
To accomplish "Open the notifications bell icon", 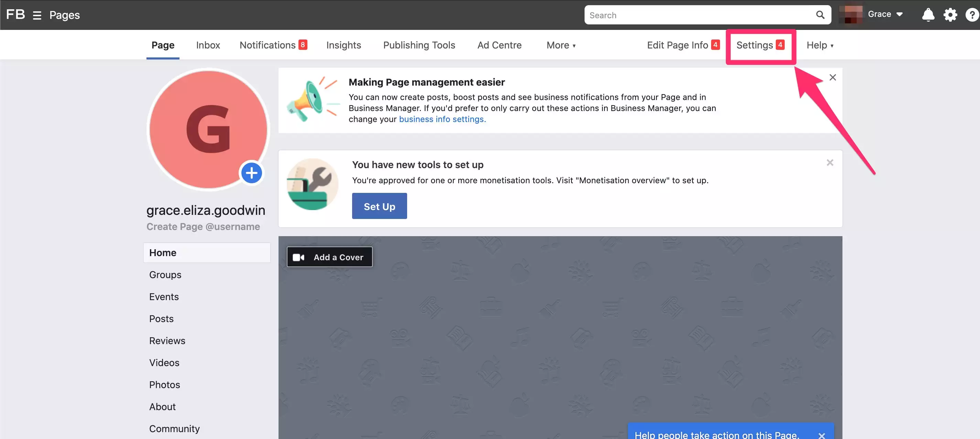I will tap(928, 15).
